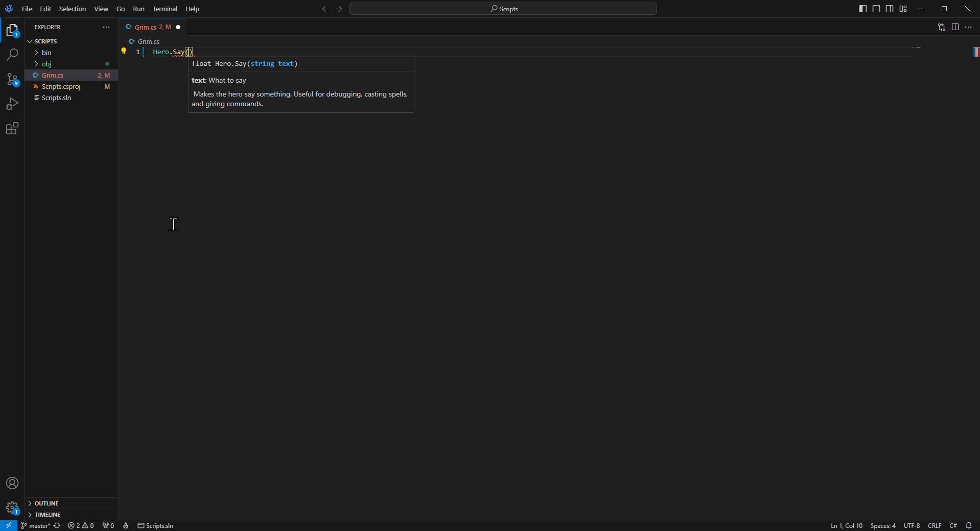
Task: Change file encoding UTF-8
Action: [912, 525]
